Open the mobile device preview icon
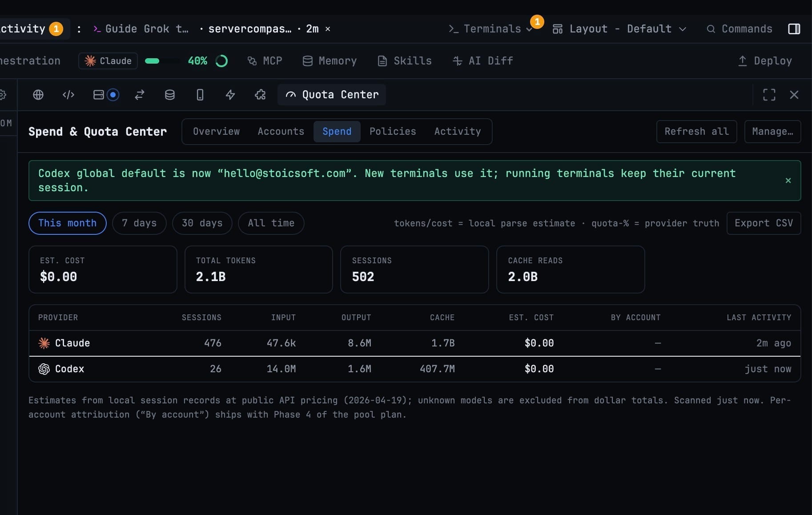Screen dimensions: 812x515 click(x=200, y=95)
